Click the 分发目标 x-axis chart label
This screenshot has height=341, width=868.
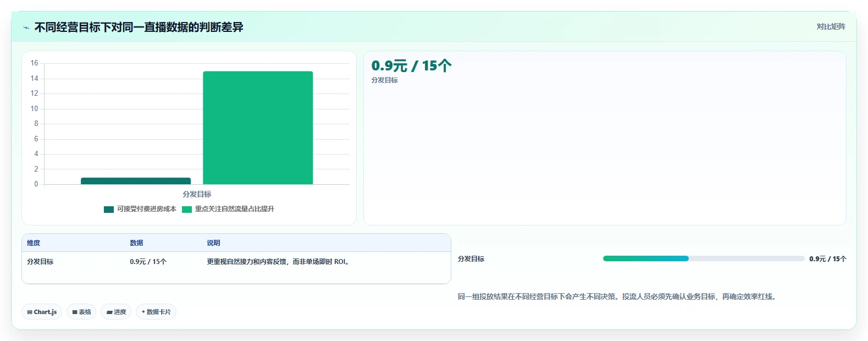pos(197,194)
